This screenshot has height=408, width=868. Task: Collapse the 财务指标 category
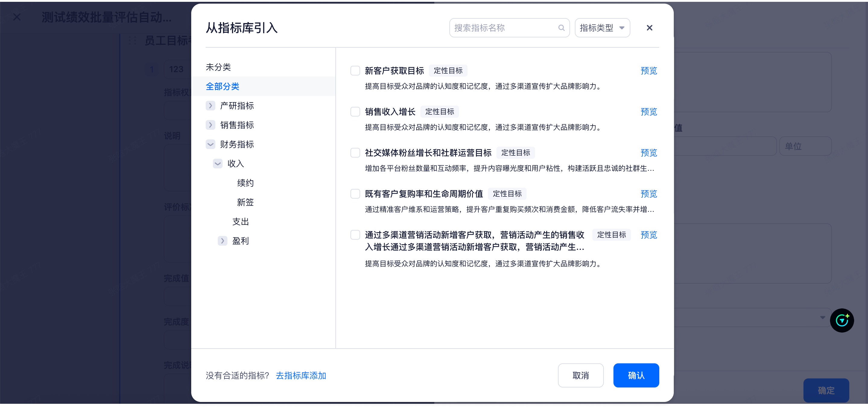210,144
